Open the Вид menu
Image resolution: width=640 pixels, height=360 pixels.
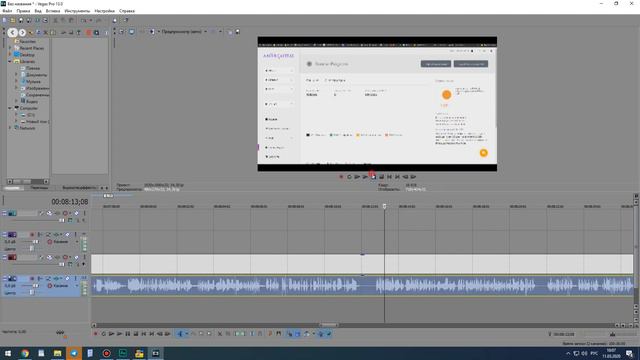point(38,11)
